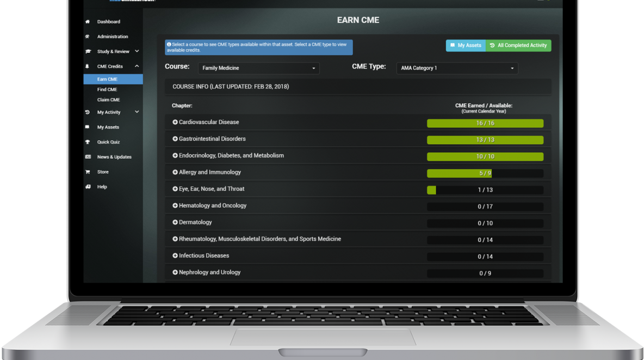Screen dimensions: 644x360
Task: Open the CME Type dropdown showing AMA Category 1
Action: (x=457, y=68)
